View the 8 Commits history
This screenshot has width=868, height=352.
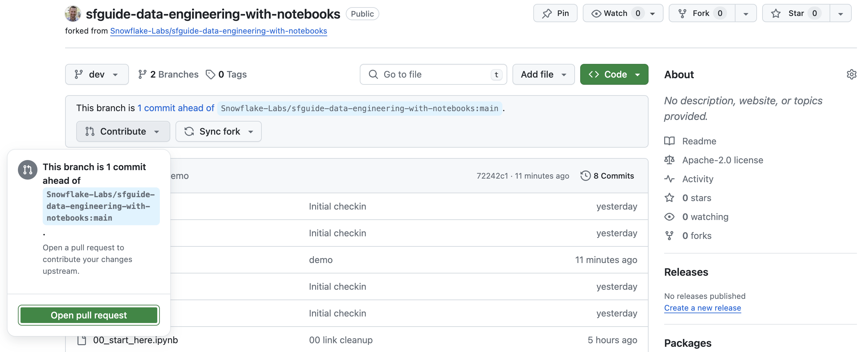click(x=607, y=176)
